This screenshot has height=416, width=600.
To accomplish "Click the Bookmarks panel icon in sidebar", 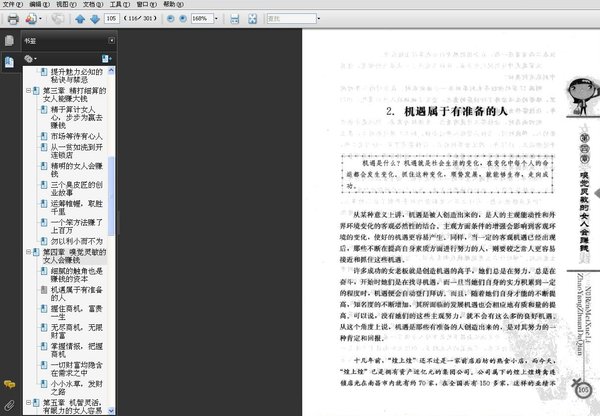I will (9, 62).
